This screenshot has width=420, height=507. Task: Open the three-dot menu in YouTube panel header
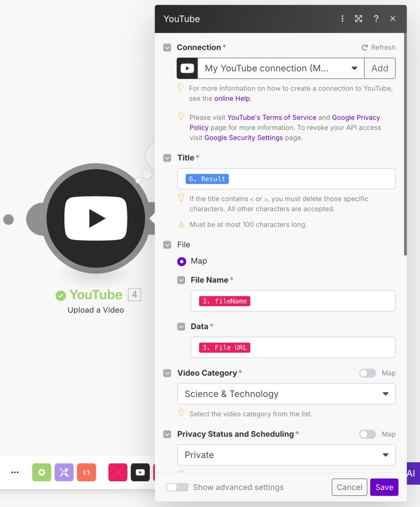[343, 19]
